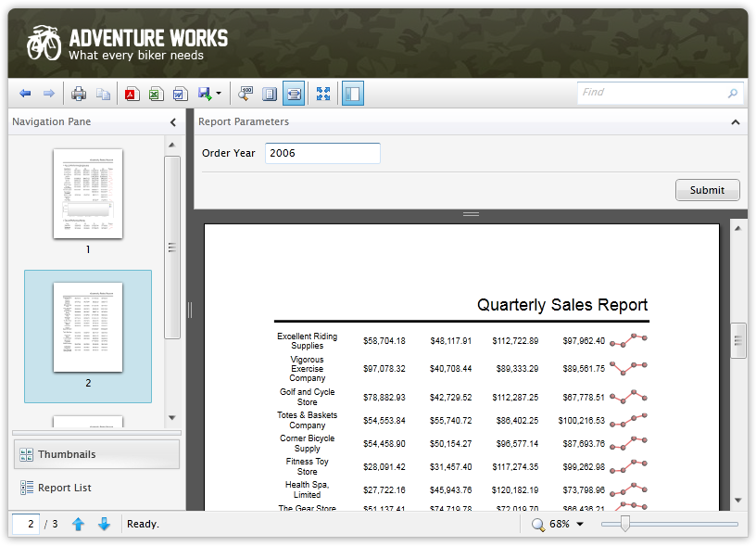Export report to PDF
The height and width of the screenshot is (546, 756).
coord(132,94)
